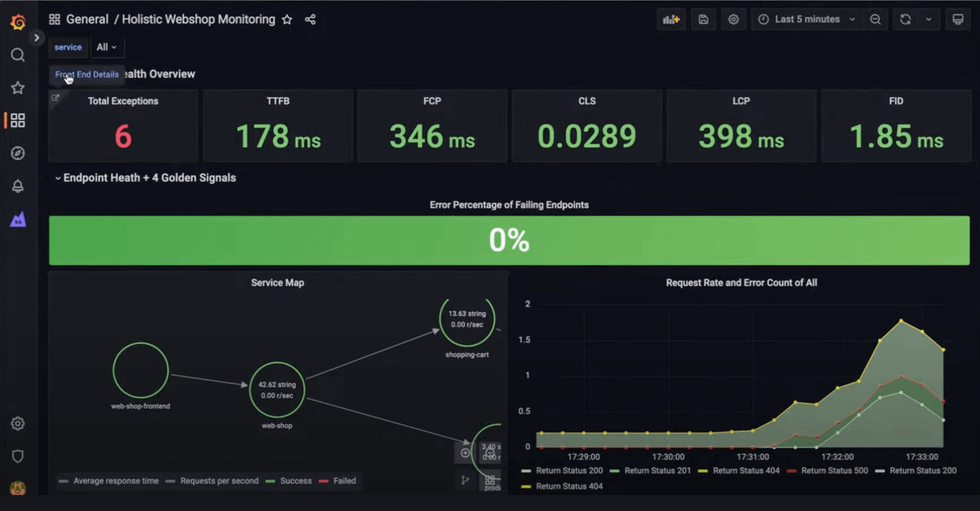This screenshot has height=511, width=980.
Task: Open Dashboards via the grid icon
Action: point(18,120)
